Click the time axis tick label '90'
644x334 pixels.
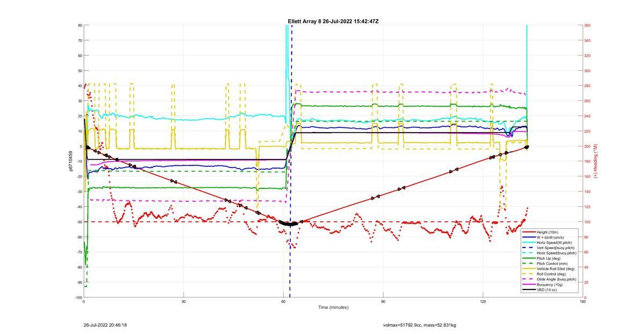pos(383,302)
